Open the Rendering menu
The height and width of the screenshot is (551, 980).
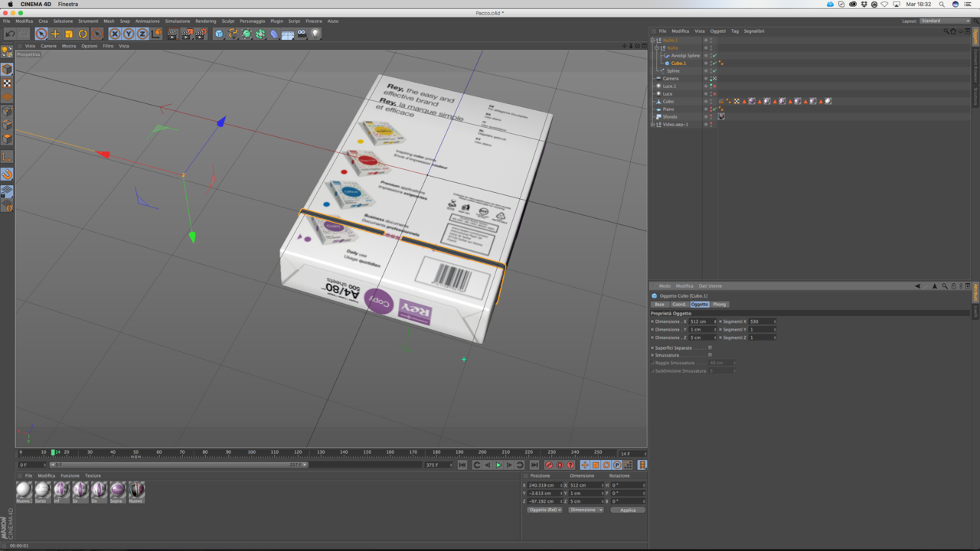[205, 21]
